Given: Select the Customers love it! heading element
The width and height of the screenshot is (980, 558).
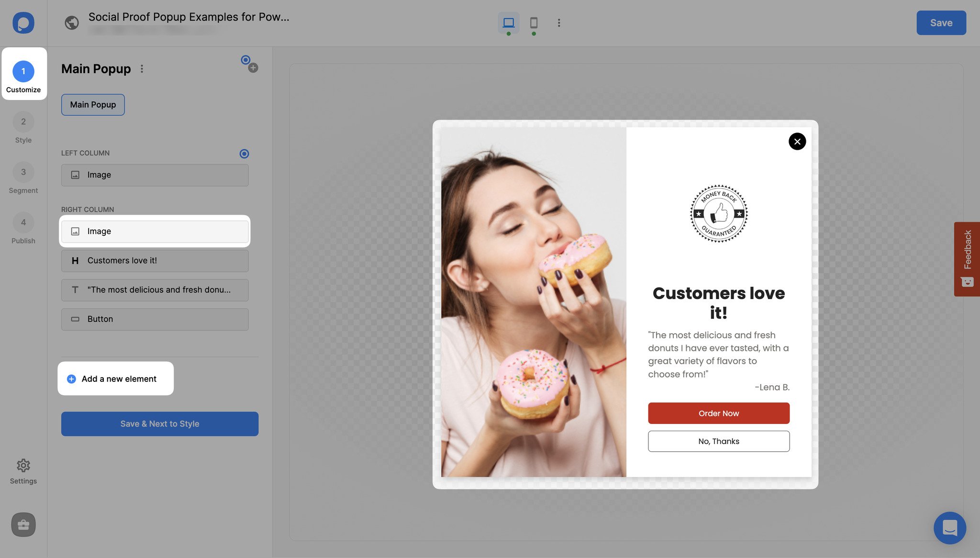Looking at the screenshot, I should [155, 260].
